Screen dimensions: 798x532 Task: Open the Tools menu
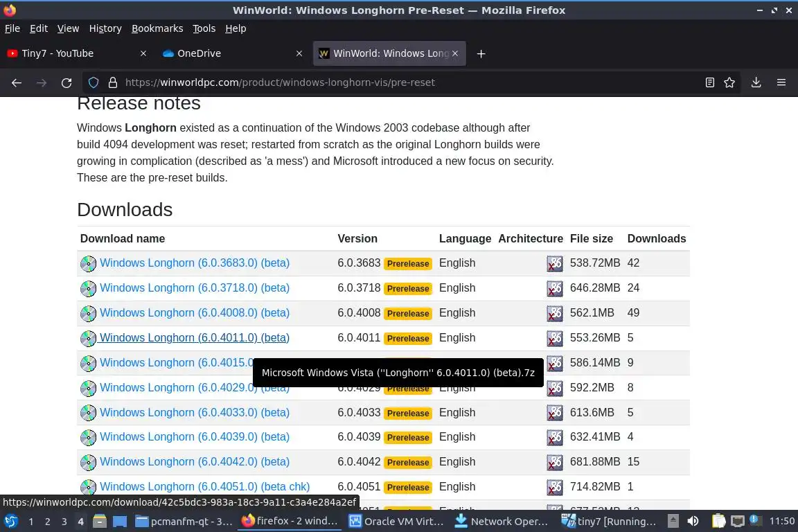tap(204, 28)
